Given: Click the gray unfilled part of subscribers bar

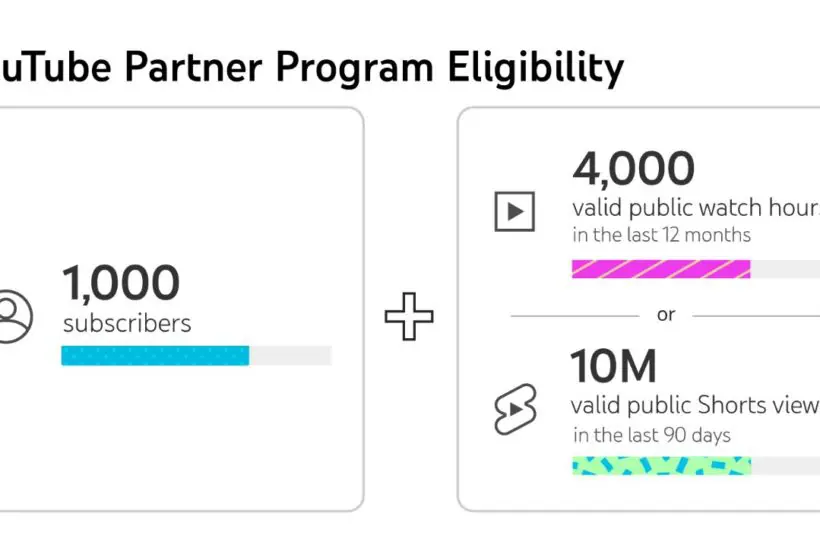Looking at the screenshot, I should 290,356.
